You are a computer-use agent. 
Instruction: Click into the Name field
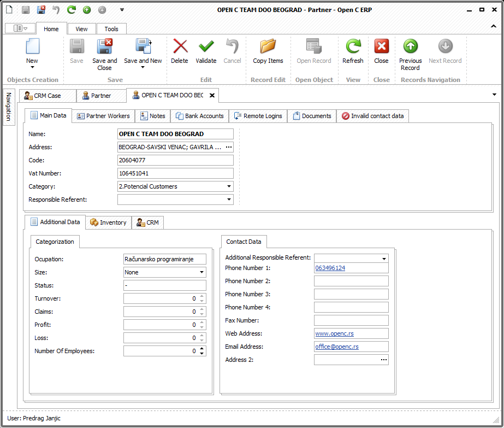pos(175,134)
